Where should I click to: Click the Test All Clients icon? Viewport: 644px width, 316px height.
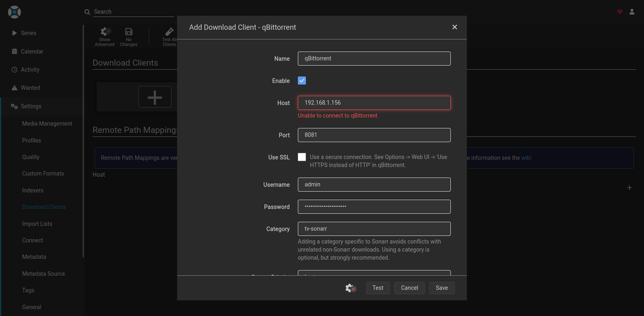tap(170, 32)
